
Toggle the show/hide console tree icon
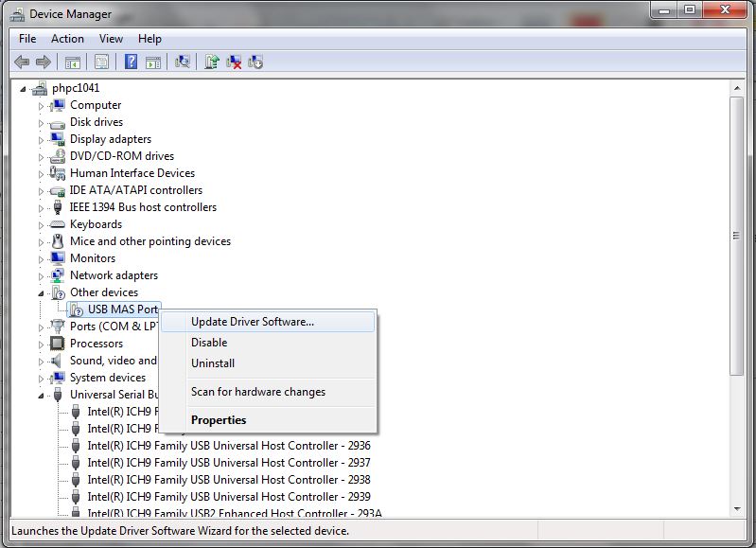(x=72, y=62)
